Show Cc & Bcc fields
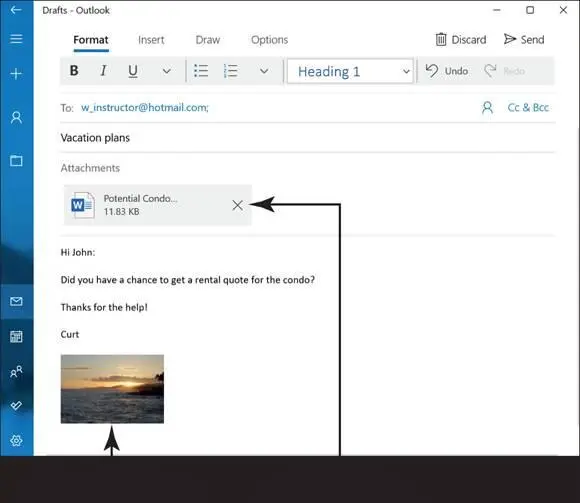Viewport: 580px width, 503px height. (528, 108)
